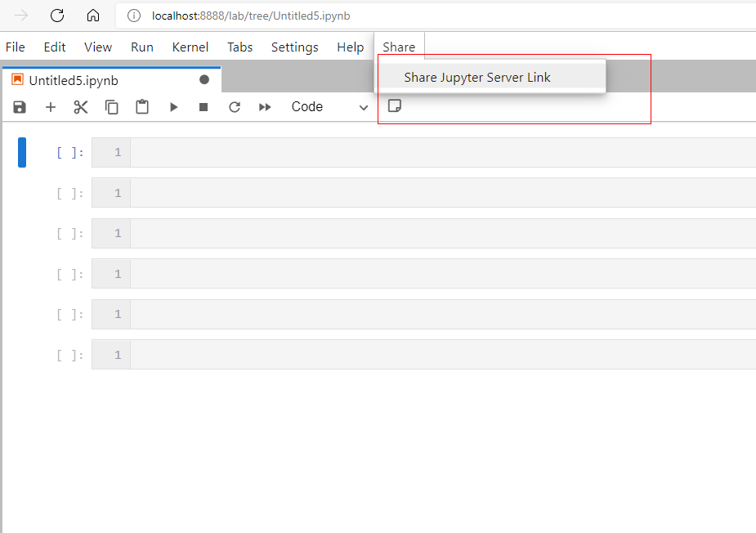Cut selected cells with the scissors icon

click(x=81, y=107)
